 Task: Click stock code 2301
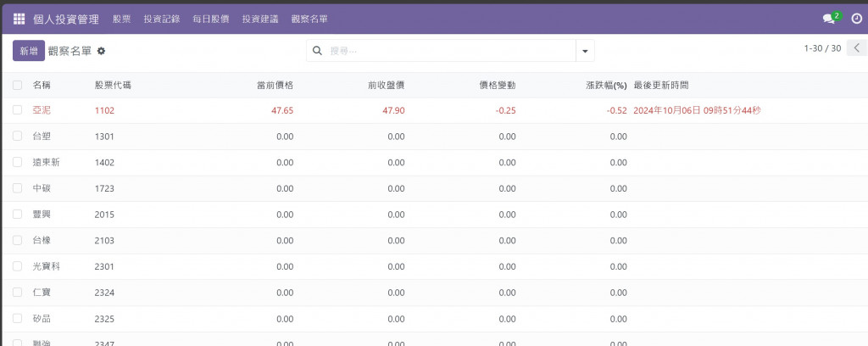[104, 267]
